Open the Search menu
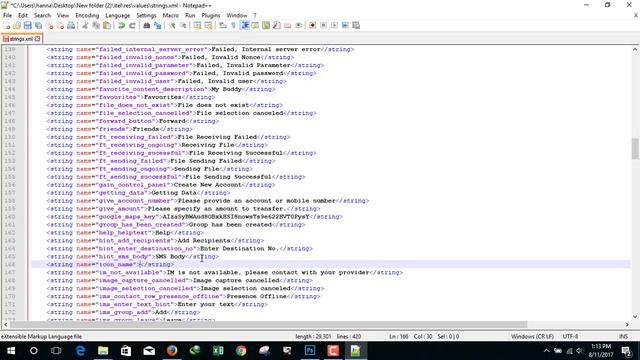640x360 pixels. tap(42, 15)
